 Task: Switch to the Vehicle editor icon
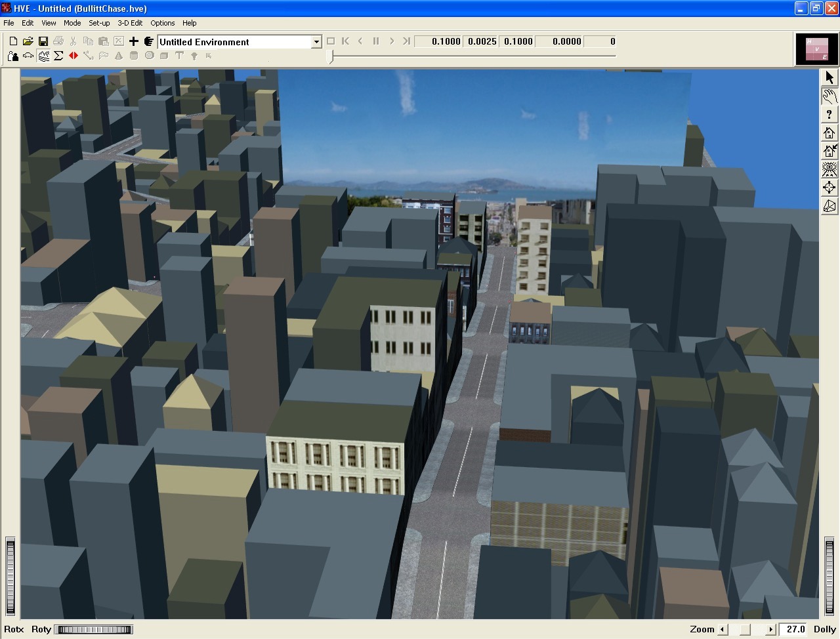[28, 56]
